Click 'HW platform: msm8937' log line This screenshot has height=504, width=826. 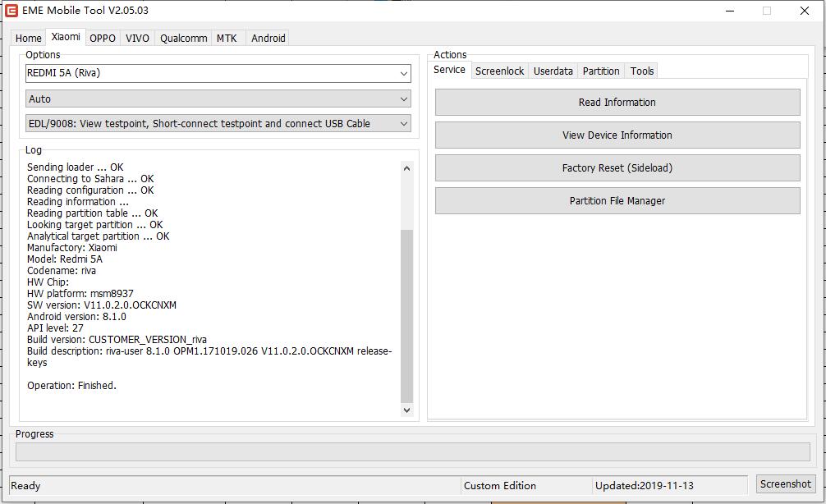pyautogui.click(x=80, y=293)
